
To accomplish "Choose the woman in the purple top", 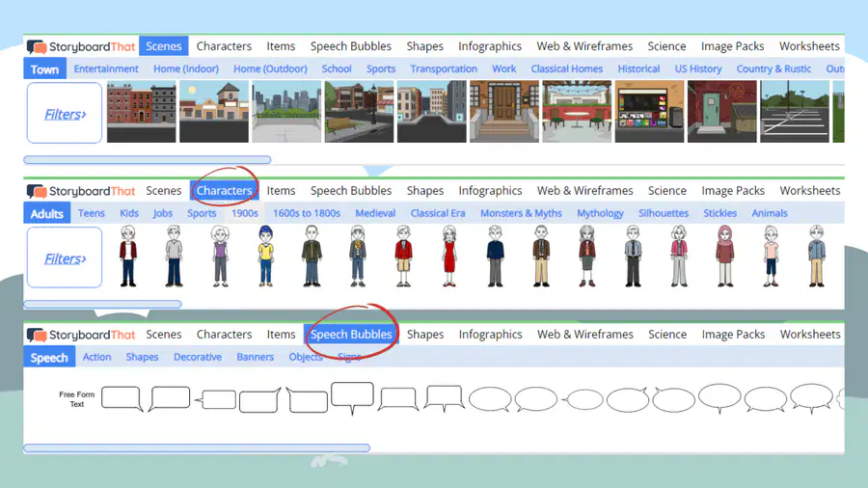I will [220, 256].
